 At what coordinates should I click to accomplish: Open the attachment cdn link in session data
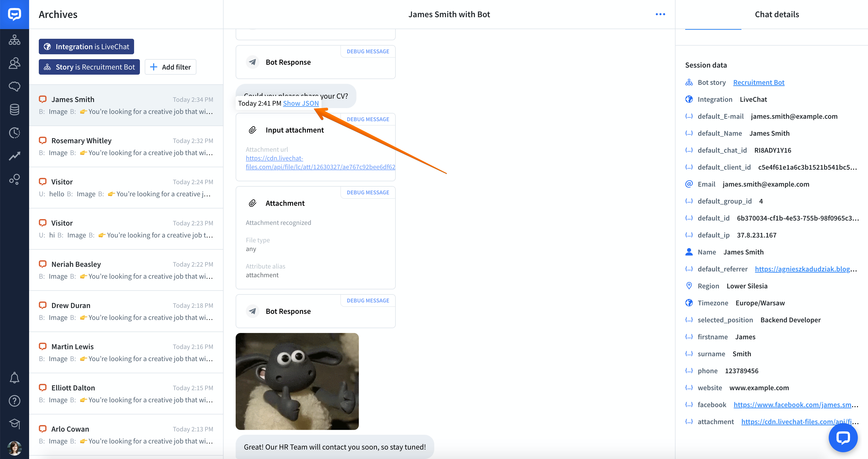coord(800,422)
